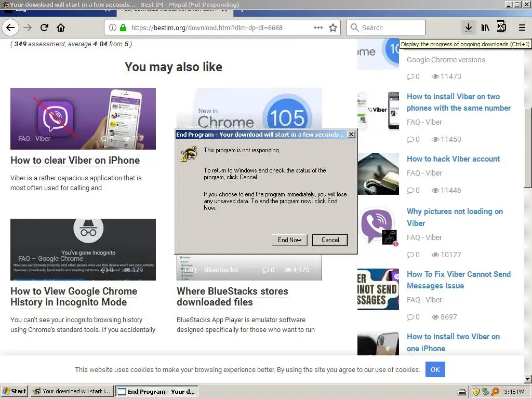Click the magnifier icon in the Search box
The height and width of the screenshot is (399, 532).
[x=354, y=28]
